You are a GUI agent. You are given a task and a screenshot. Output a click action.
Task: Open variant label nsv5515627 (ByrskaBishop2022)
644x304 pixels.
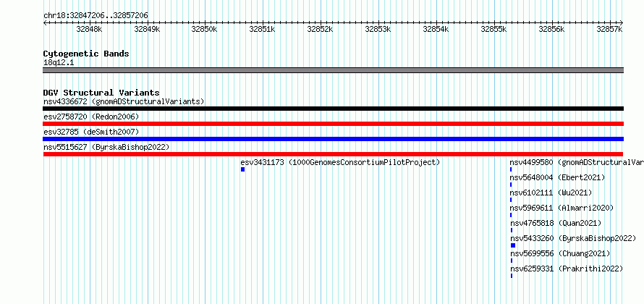(106, 147)
